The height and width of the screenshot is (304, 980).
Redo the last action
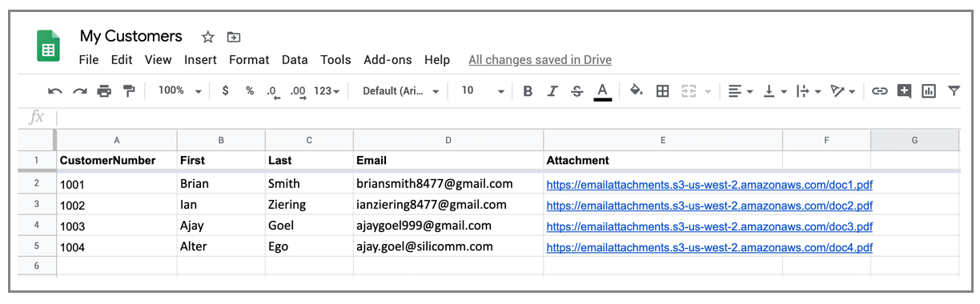click(x=79, y=91)
